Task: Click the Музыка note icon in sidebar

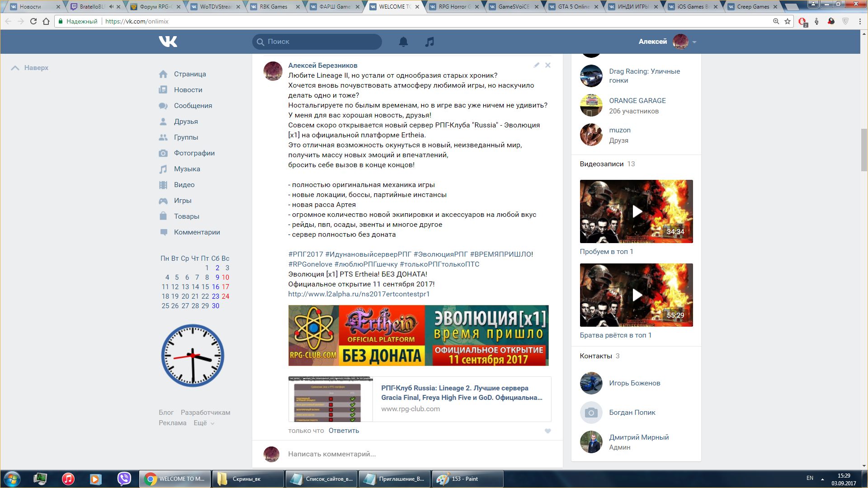Action: (163, 169)
